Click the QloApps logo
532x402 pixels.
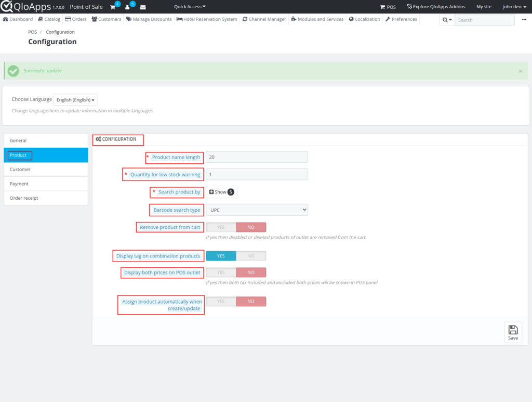26,6
